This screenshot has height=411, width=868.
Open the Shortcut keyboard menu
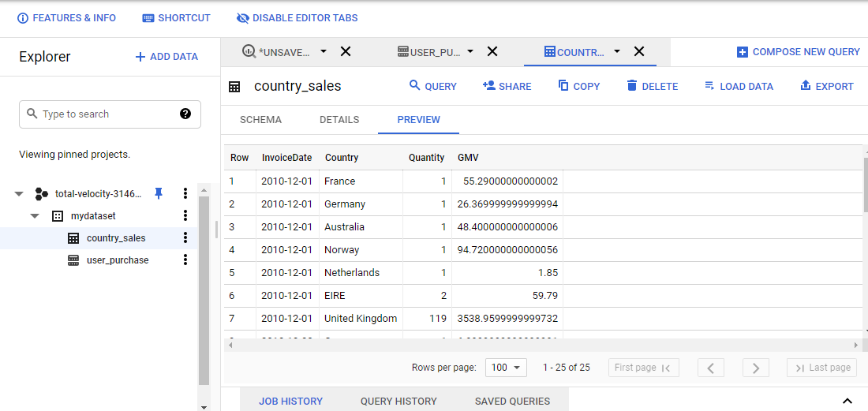176,17
